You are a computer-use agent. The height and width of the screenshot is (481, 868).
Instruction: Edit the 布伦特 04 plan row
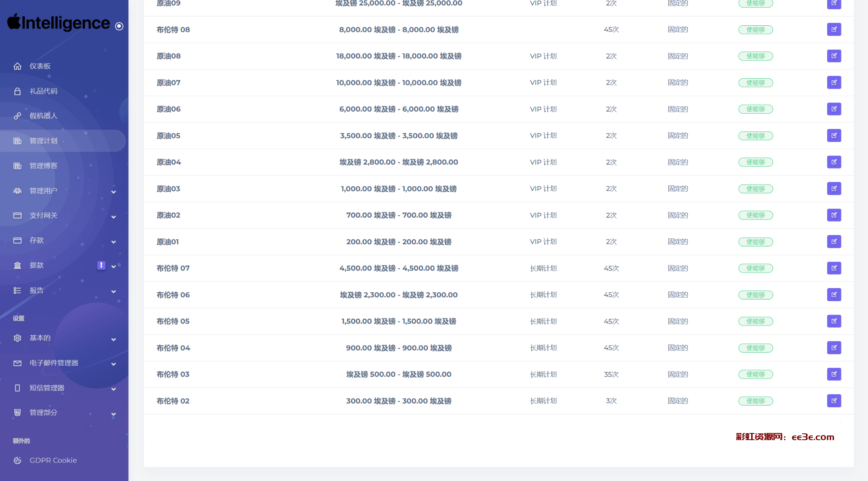(834, 348)
